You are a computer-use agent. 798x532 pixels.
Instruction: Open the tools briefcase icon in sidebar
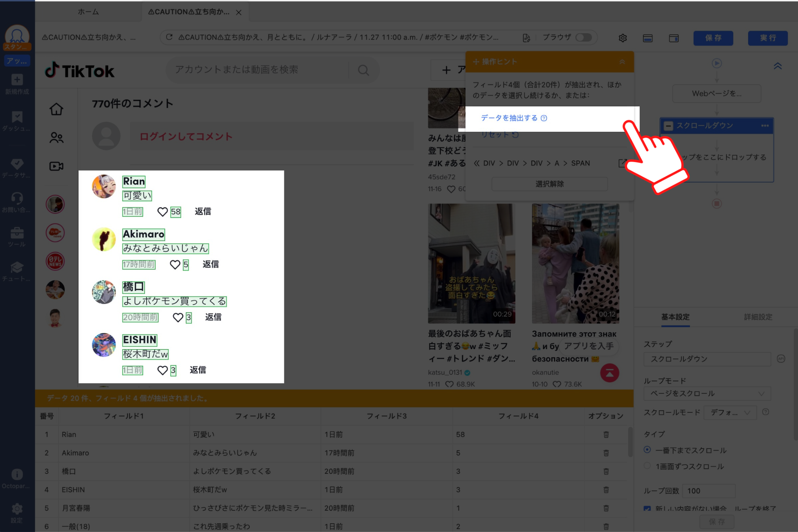[17, 233]
